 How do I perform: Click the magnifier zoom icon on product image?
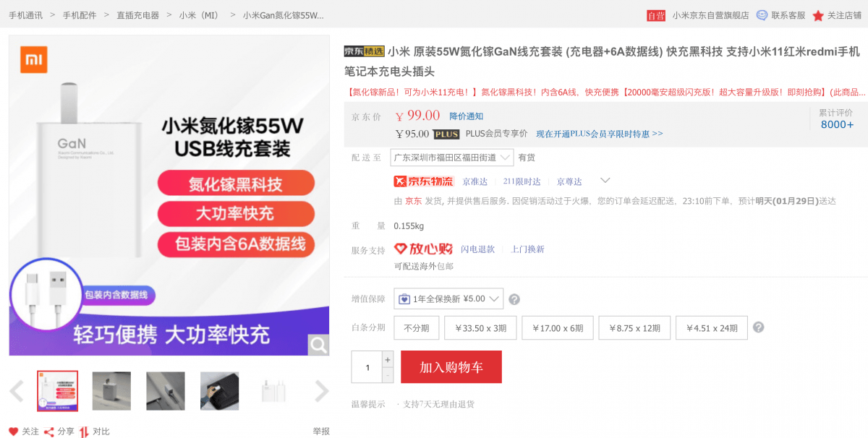318,345
